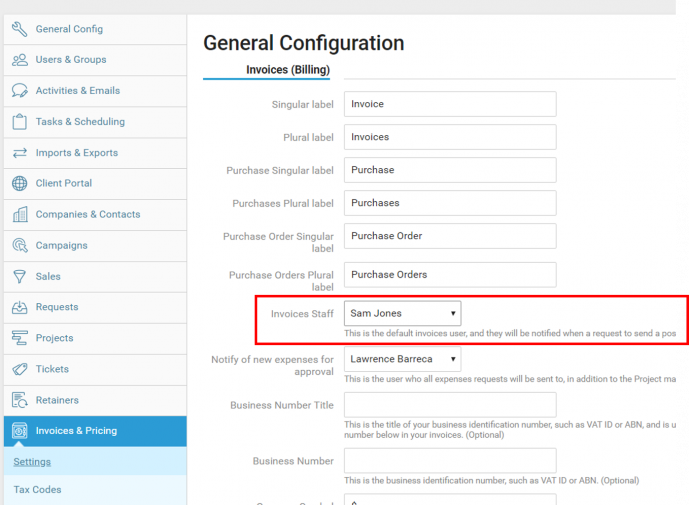
Task: Click the Business Number Title field
Action: pyautogui.click(x=450, y=405)
